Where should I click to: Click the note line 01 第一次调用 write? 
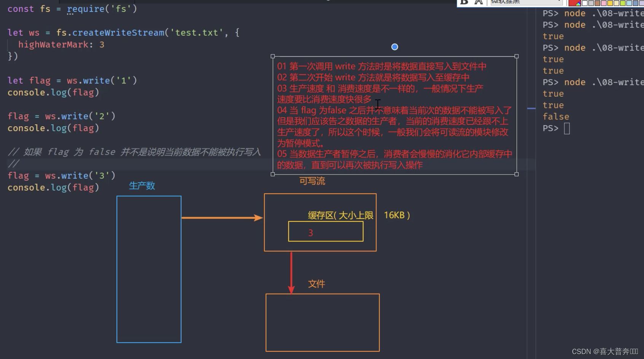tap(382, 66)
